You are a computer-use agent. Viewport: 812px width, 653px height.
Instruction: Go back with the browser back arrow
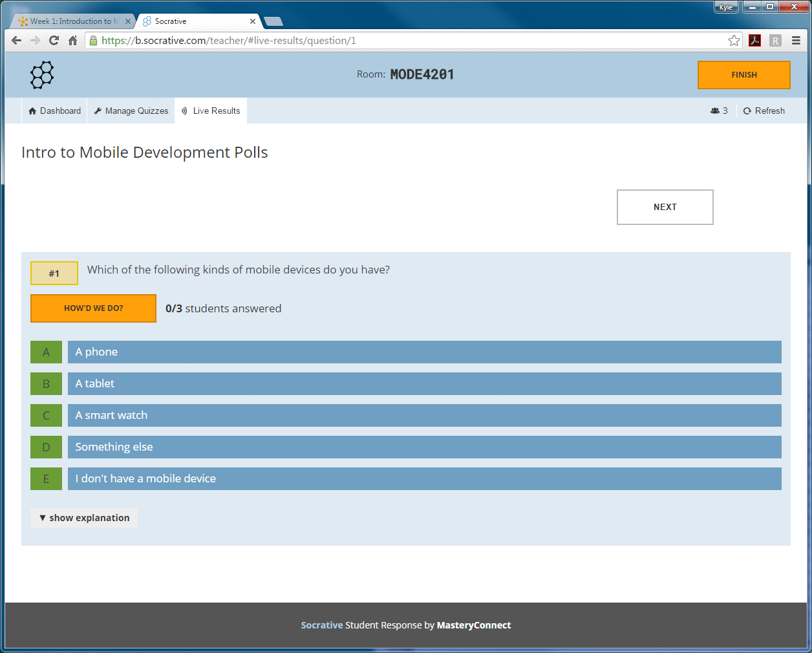[x=17, y=40]
